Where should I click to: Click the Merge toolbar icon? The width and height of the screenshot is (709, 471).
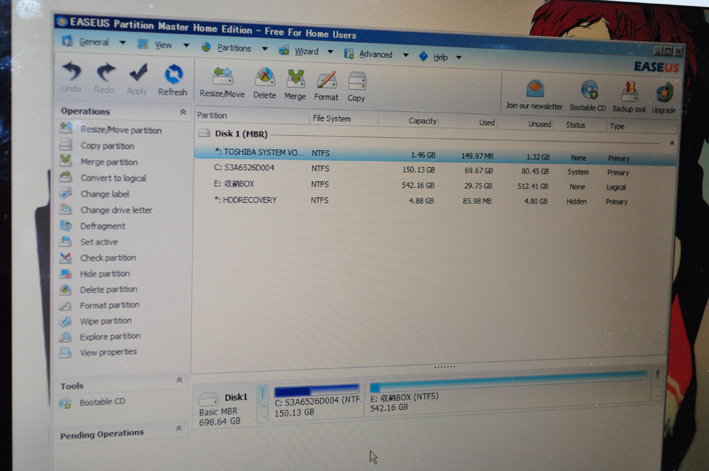click(x=295, y=85)
